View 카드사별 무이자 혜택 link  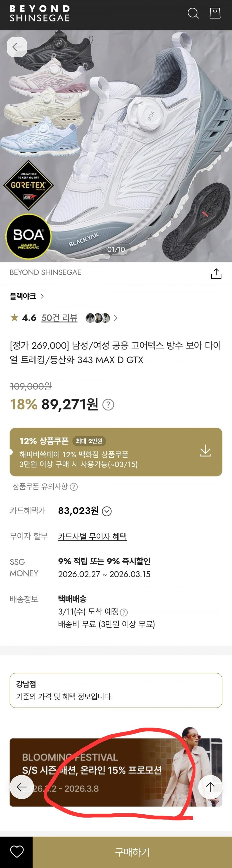coord(92,536)
